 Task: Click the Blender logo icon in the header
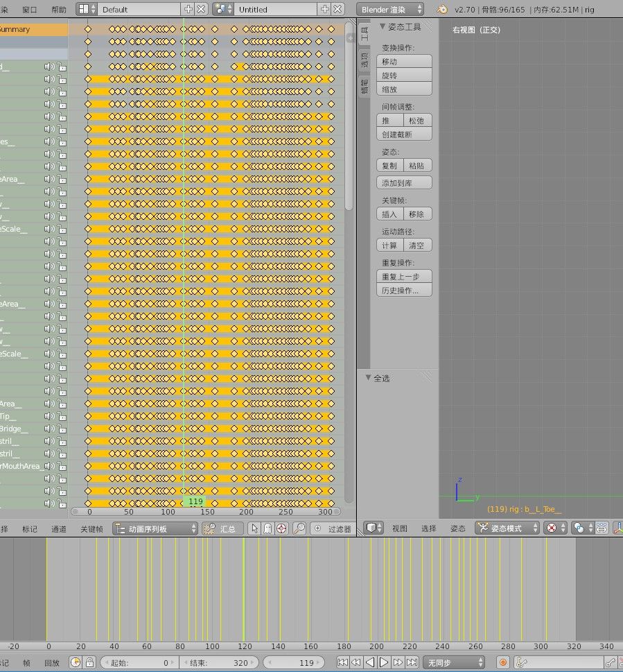coord(442,9)
